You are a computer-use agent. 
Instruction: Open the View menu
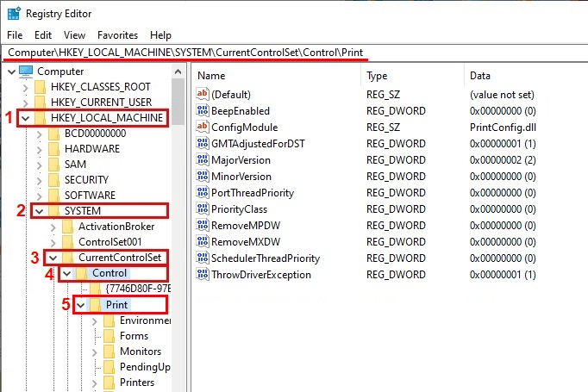click(74, 35)
